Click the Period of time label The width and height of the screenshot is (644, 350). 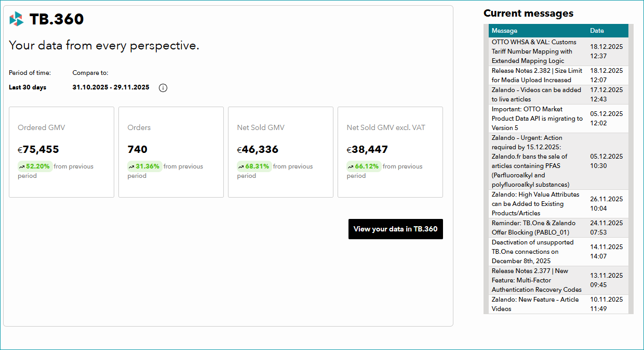coord(30,73)
